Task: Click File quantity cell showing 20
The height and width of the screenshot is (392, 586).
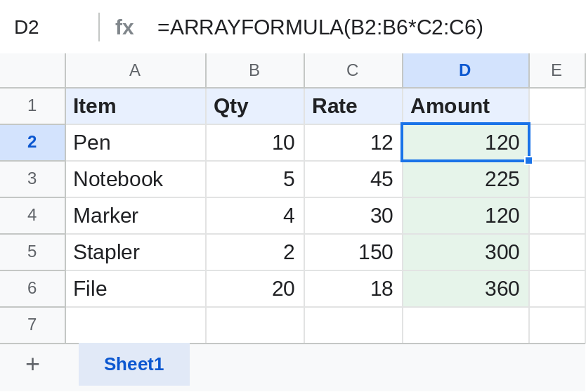Action: click(x=255, y=289)
